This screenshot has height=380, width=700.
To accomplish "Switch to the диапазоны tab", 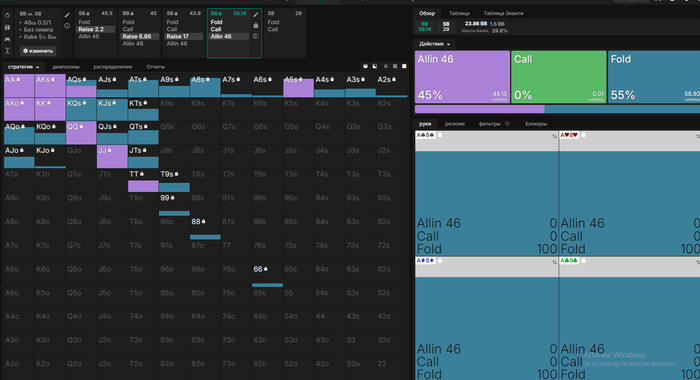I will (66, 67).
